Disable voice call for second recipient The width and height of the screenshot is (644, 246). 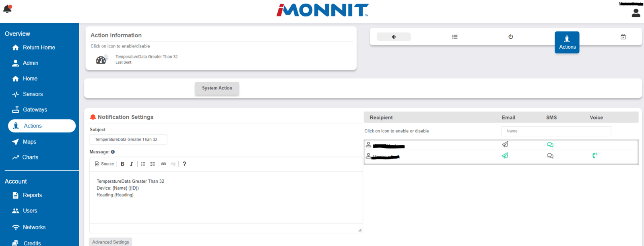coord(595,155)
